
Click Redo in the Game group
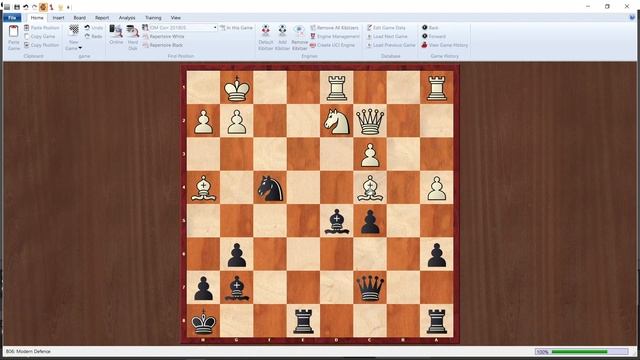tap(93, 36)
